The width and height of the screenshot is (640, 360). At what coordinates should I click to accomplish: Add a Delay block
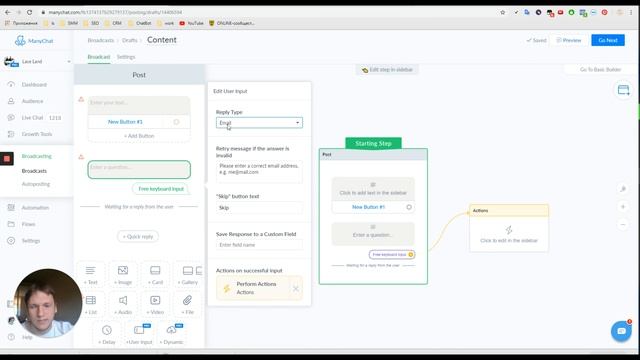107,334
